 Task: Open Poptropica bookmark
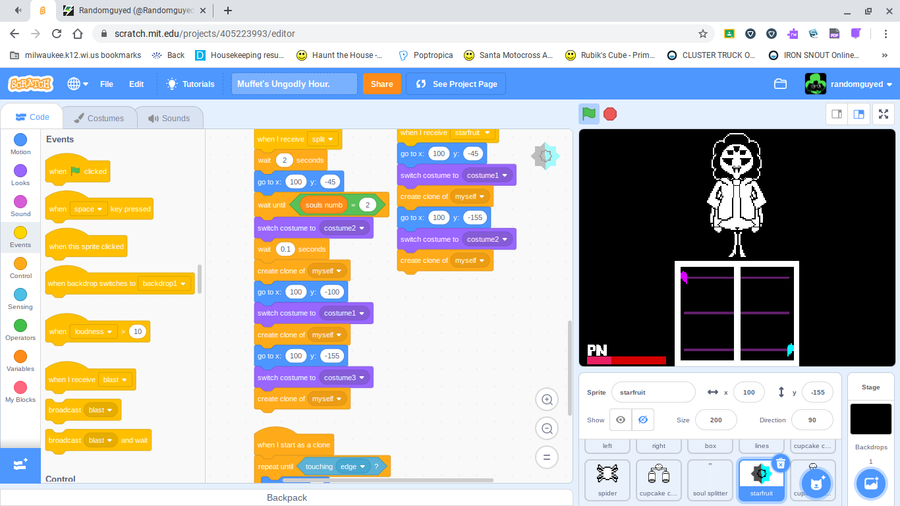425,55
